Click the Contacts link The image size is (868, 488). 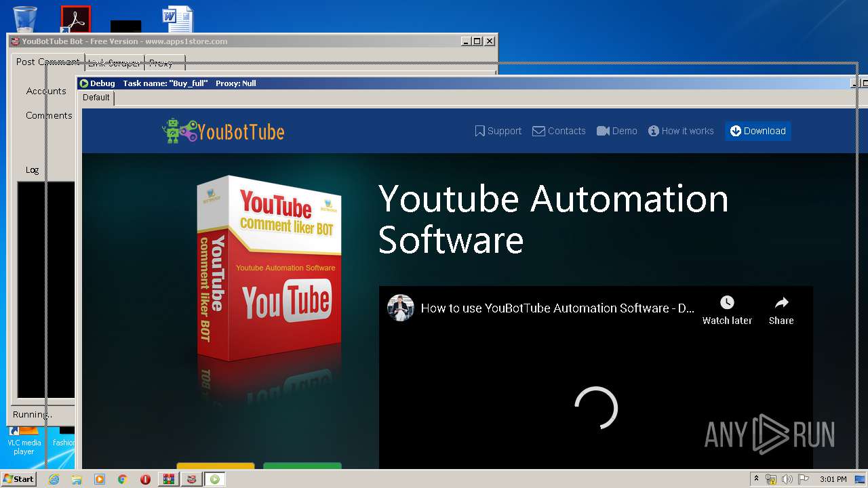click(559, 131)
